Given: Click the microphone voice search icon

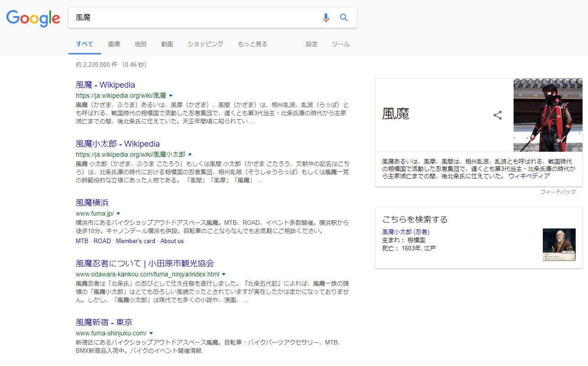Looking at the screenshot, I should [x=325, y=18].
